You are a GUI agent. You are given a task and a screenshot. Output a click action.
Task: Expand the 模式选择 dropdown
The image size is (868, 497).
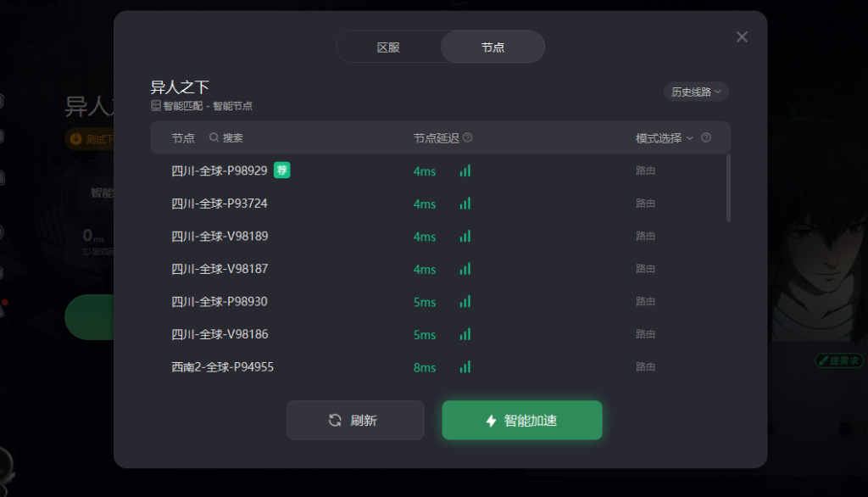665,138
